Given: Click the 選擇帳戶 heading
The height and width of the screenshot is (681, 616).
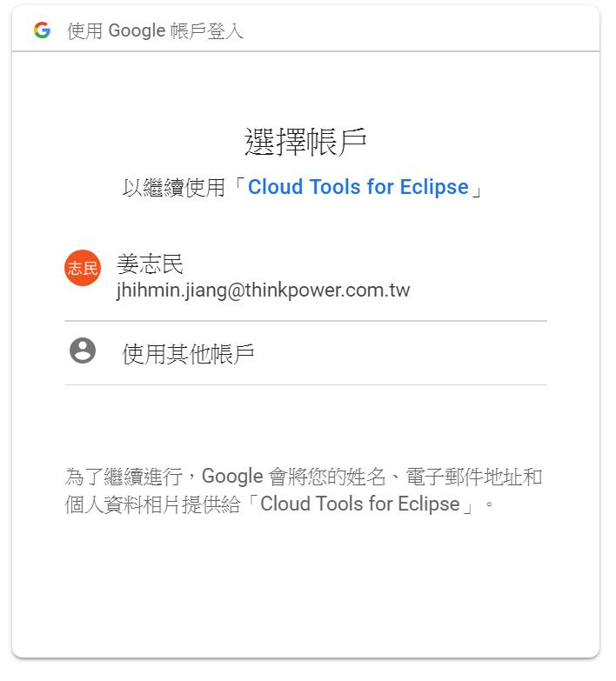Looking at the screenshot, I should tap(306, 143).
